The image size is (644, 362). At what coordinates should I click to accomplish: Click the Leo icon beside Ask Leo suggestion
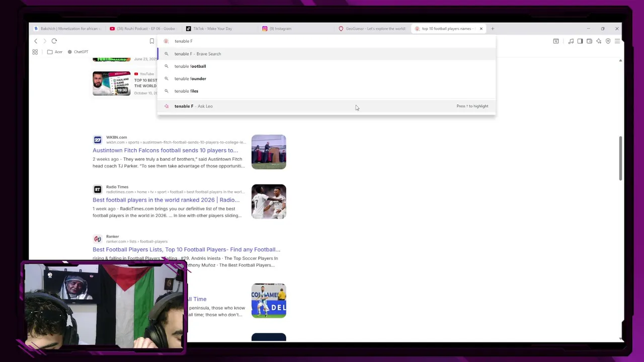click(x=166, y=106)
